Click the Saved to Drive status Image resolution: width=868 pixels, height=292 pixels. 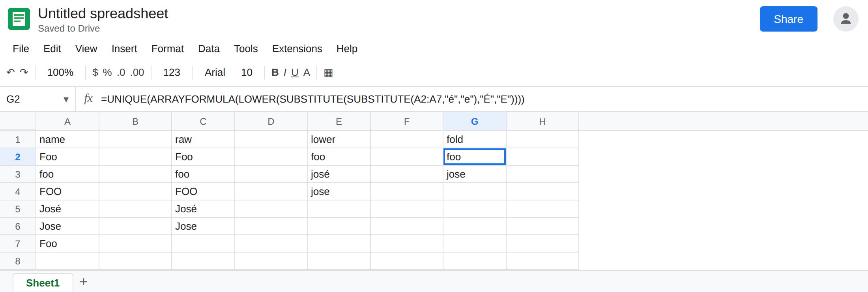[x=69, y=28]
